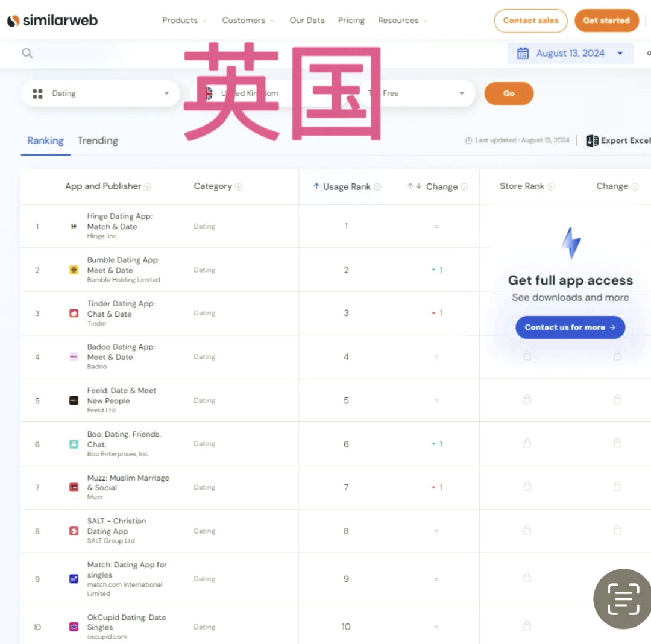
Task: Open the Pricing page
Action: (x=351, y=21)
